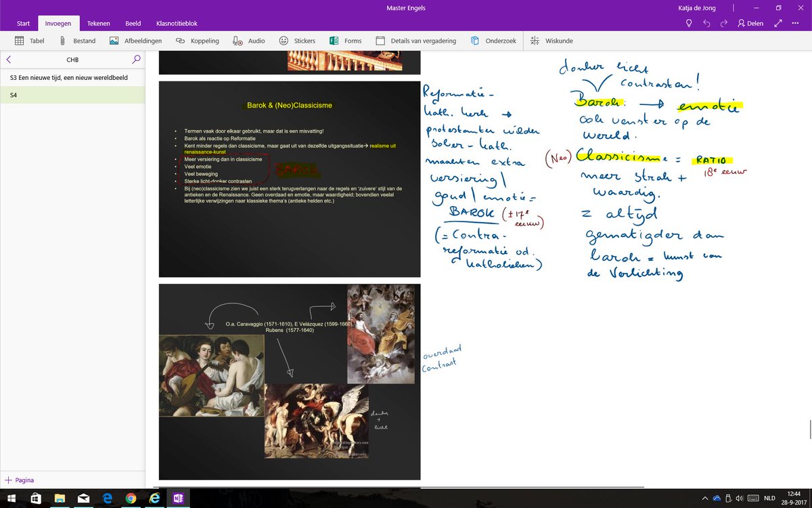
Task: Record Audio from the ribbon
Action: pyautogui.click(x=248, y=41)
